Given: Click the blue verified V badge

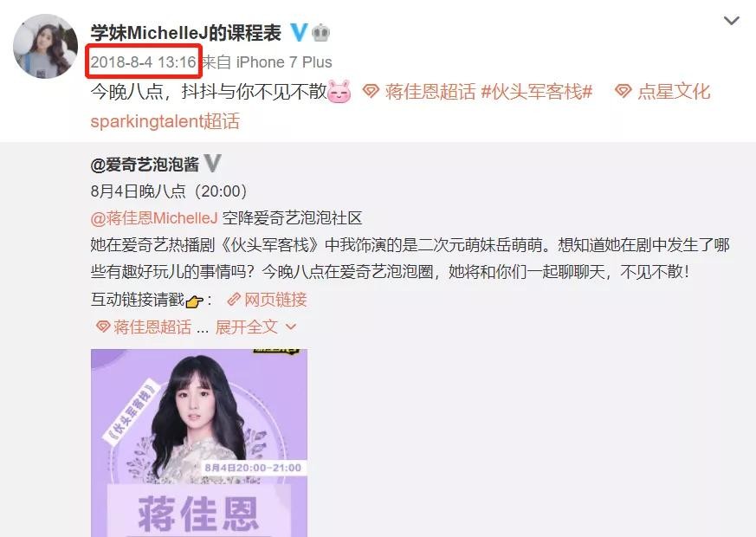Looking at the screenshot, I should click(299, 33).
